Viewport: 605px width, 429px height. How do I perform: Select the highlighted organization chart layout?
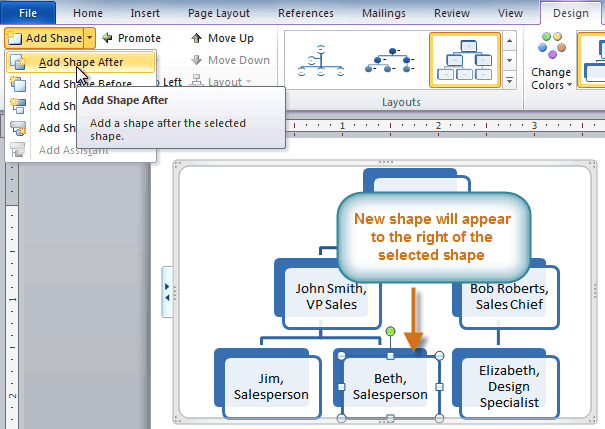click(x=465, y=61)
